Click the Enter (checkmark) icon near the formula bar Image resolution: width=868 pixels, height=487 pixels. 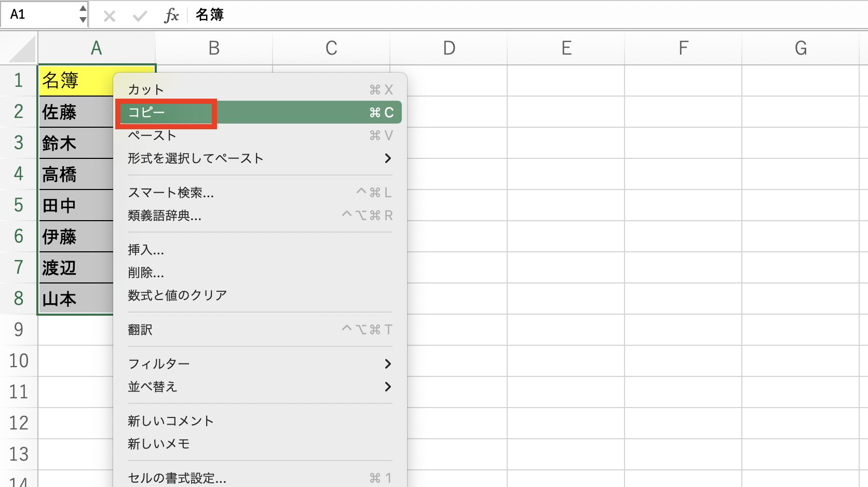pos(139,15)
